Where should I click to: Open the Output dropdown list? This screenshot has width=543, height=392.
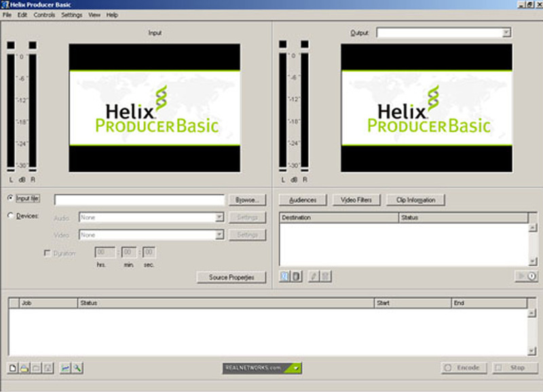click(506, 33)
